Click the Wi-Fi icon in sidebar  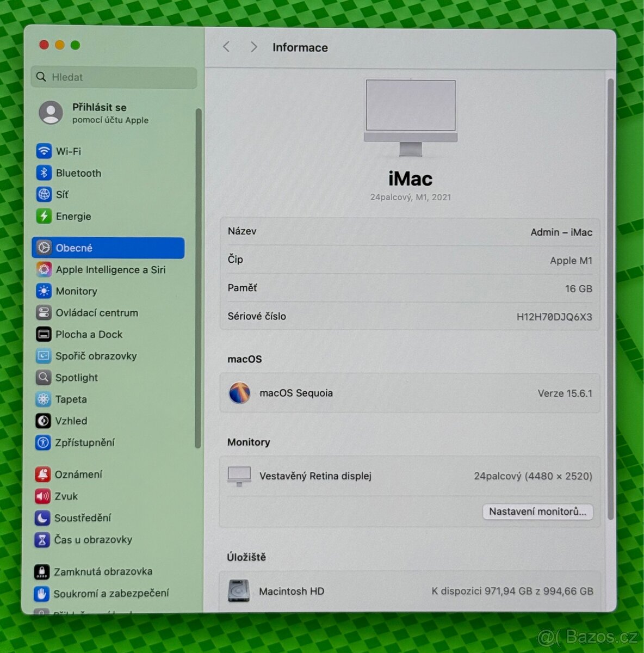[44, 151]
